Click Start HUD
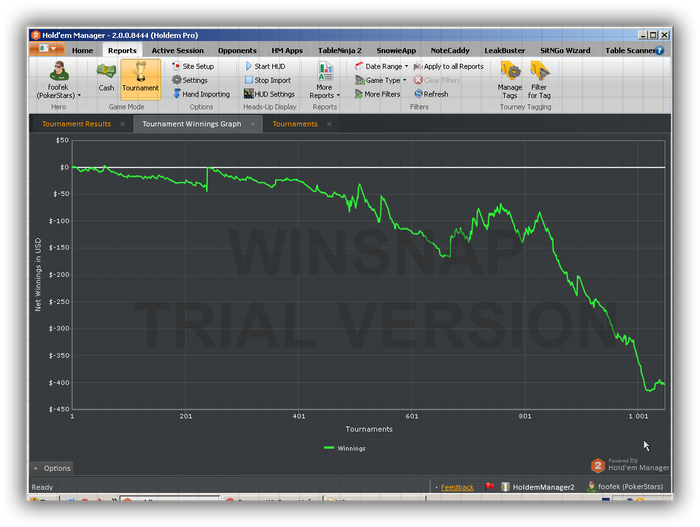The image size is (700, 527). (265, 66)
